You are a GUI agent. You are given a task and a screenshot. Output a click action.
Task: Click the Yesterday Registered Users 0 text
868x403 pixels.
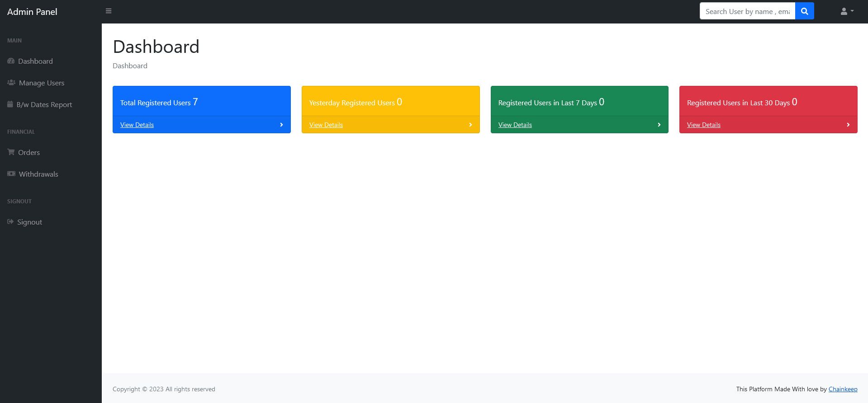pyautogui.click(x=356, y=102)
